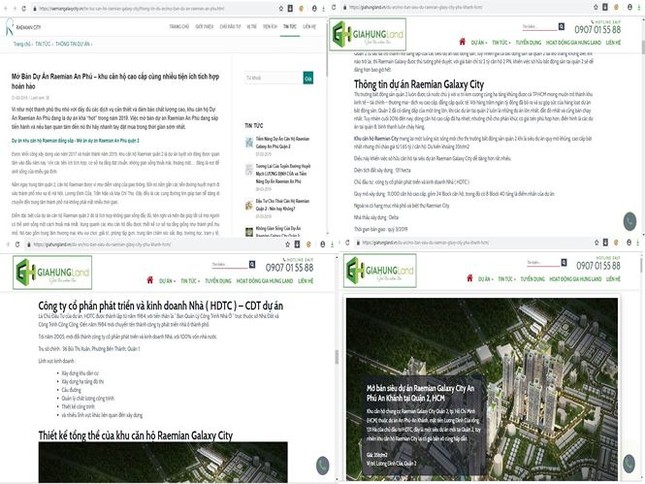The width and height of the screenshot is (645, 484).
Task: Click thumbnail beside 'Tiềm Năng Dự Án' news item
Action: pos(249,142)
